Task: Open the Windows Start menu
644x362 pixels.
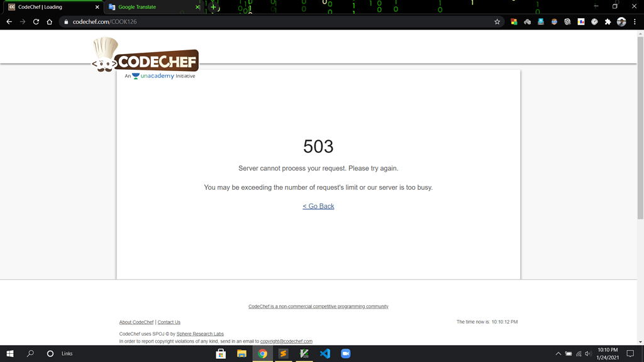Action: (11, 353)
